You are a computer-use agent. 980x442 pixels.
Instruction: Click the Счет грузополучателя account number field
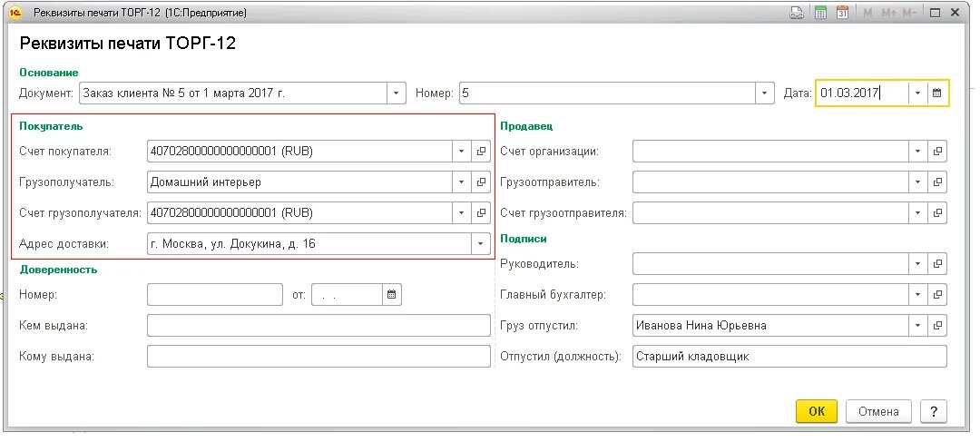pyautogui.click(x=300, y=213)
